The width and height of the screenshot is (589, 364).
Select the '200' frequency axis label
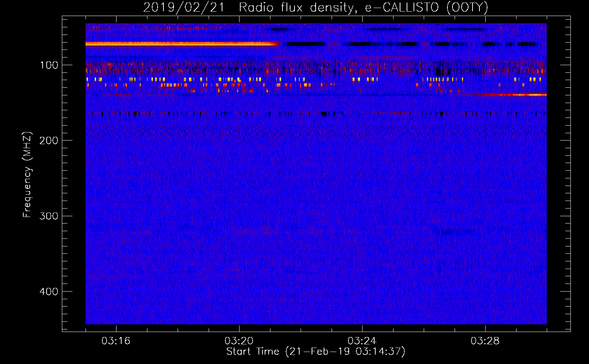(49, 141)
